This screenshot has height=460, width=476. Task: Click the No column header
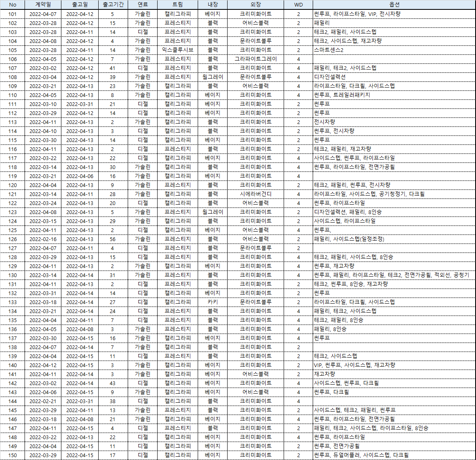click(12, 5)
